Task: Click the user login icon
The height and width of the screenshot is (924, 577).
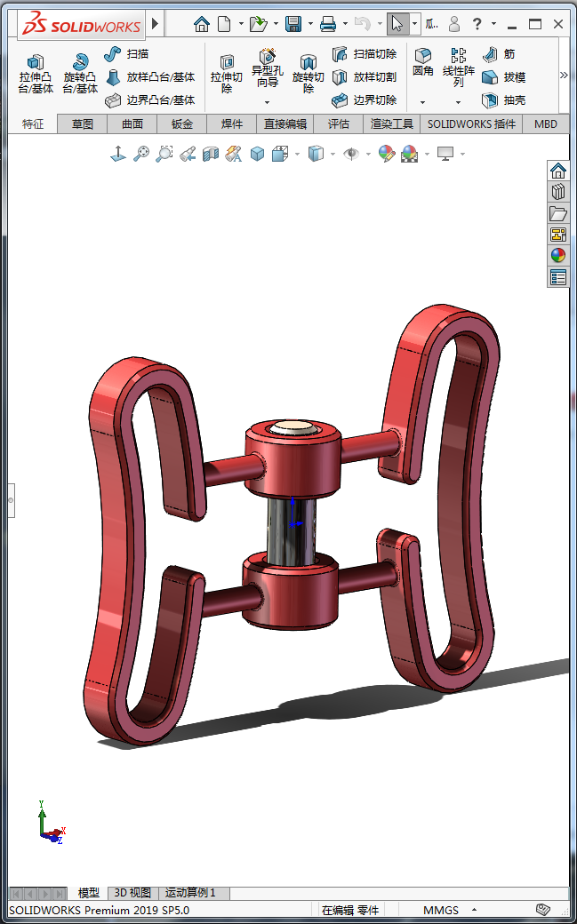Action: tap(453, 24)
